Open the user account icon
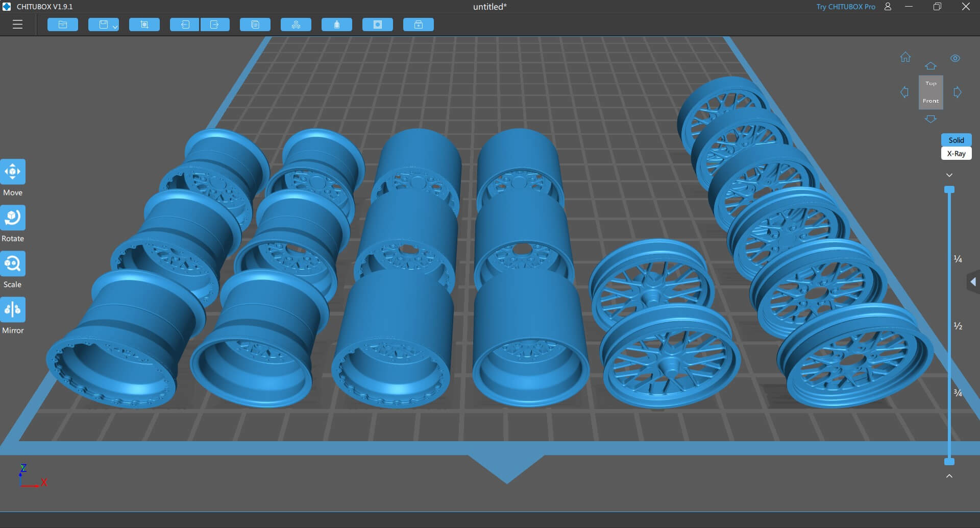Image resolution: width=980 pixels, height=528 pixels. coord(888,7)
